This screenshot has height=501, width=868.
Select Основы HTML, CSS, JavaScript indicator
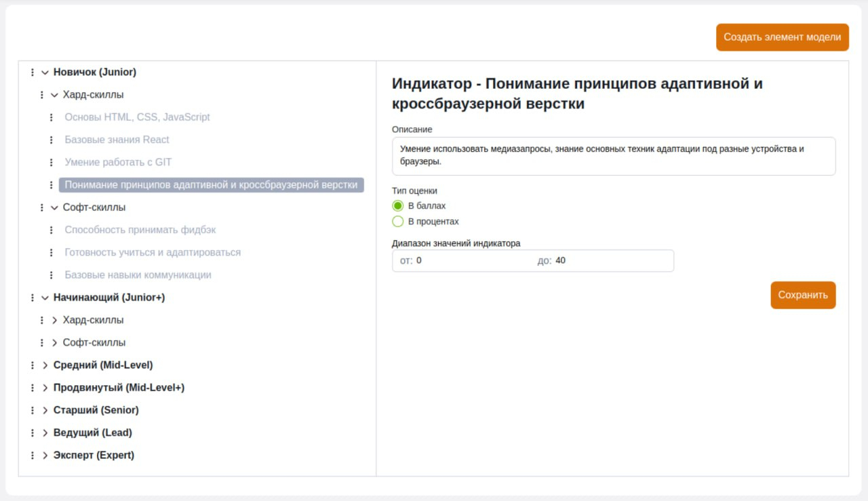tap(137, 117)
